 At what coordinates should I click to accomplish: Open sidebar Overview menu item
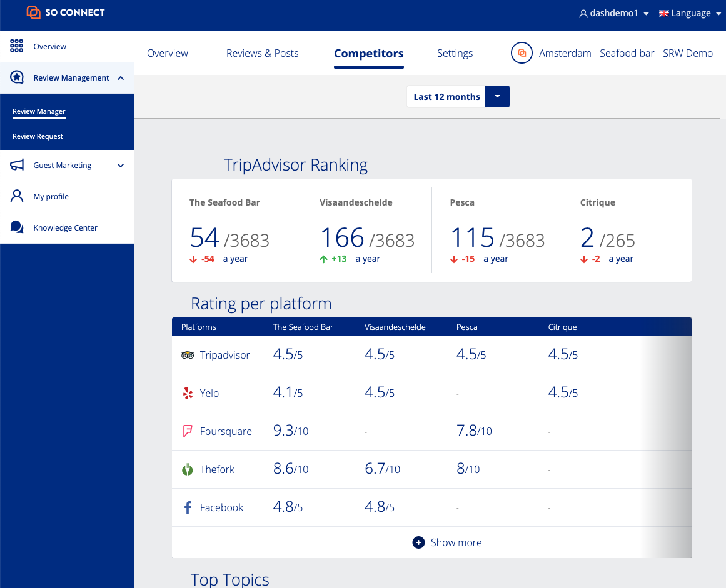[x=67, y=46]
